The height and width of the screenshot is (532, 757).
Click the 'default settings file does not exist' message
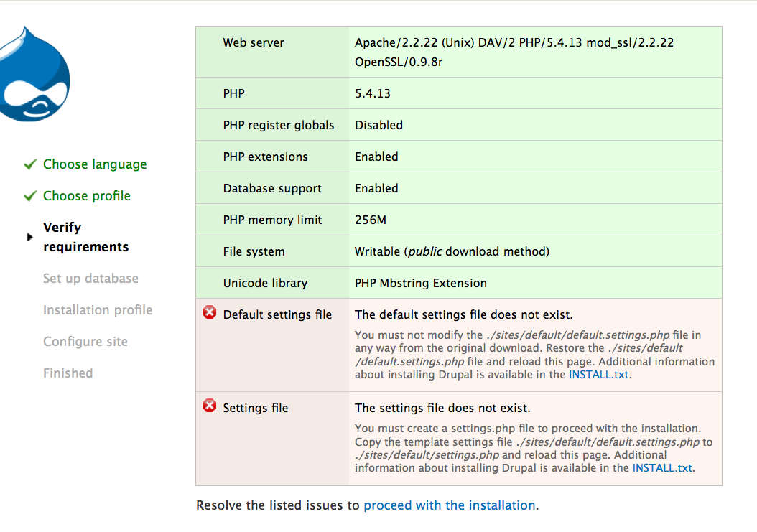click(464, 314)
